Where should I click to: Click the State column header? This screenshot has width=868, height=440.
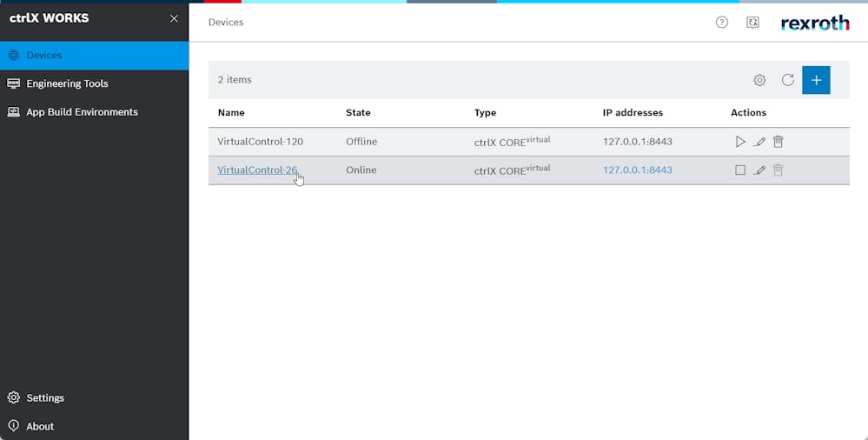(358, 112)
